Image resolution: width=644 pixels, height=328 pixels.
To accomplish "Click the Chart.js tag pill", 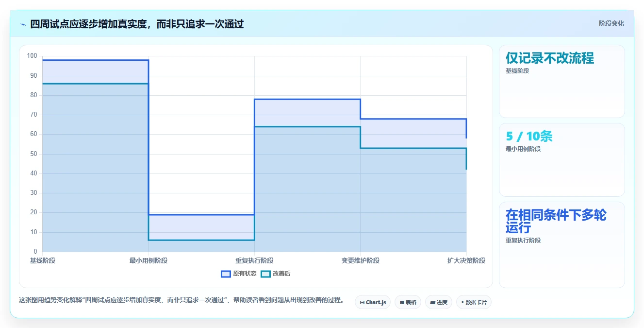I will pyautogui.click(x=373, y=302).
